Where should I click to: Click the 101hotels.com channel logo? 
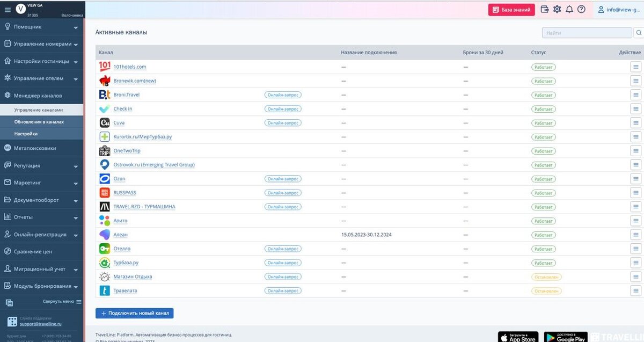coord(105,67)
